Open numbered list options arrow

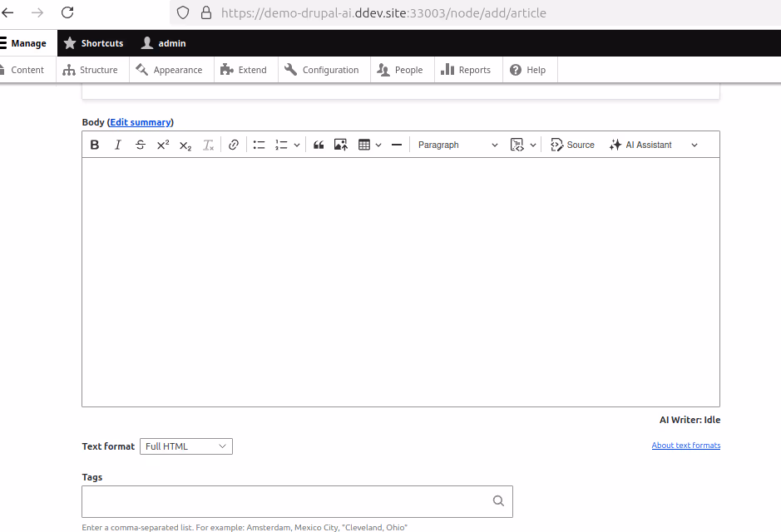[x=296, y=145]
